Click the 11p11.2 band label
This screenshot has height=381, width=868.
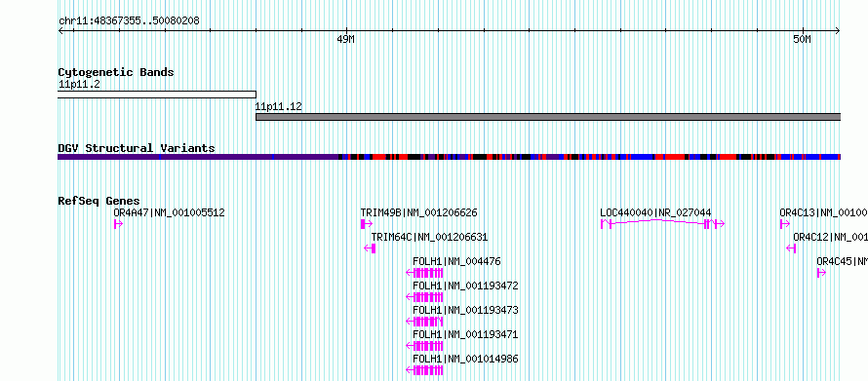click(x=79, y=85)
